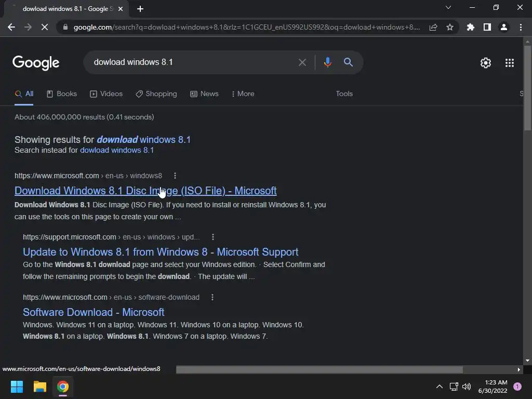Click the scroll down arrow
Image resolution: width=532 pixels, height=399 pixels.
pos(527,361)
